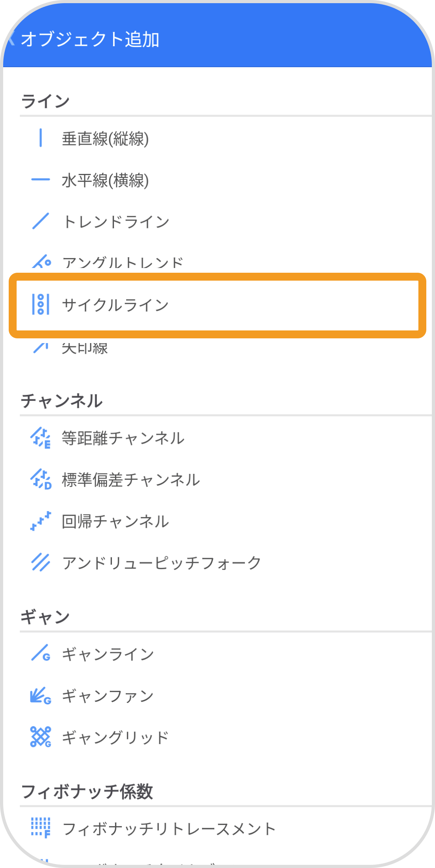
Task: Choose 水平線(横線) from the list
Action: point(105,180)
